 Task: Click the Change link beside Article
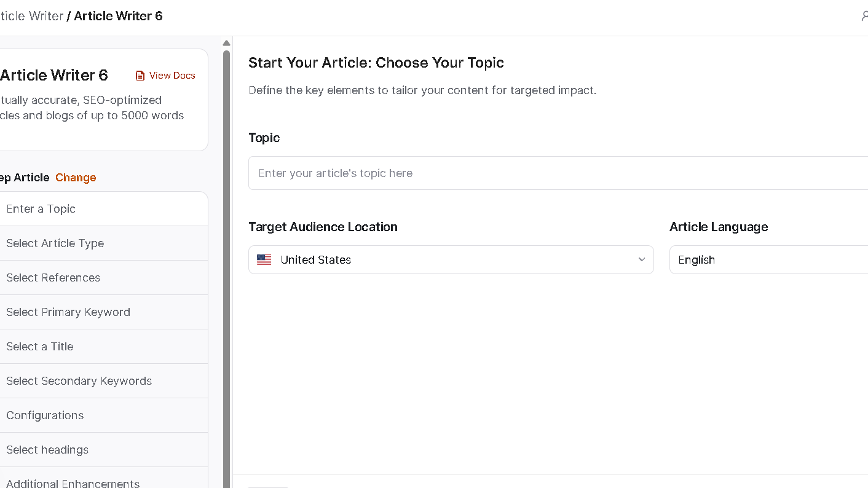[76, 178]
